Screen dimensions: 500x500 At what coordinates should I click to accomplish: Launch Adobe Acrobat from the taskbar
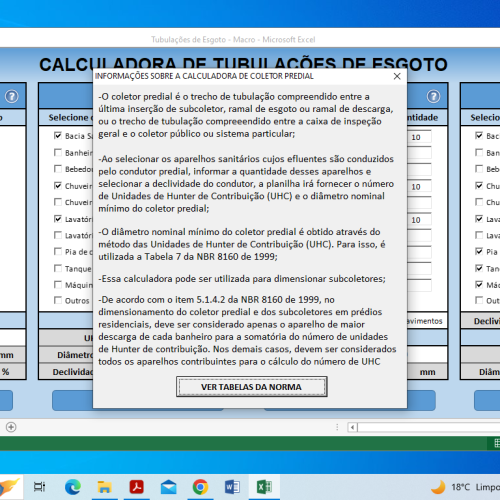pos(136,487)
